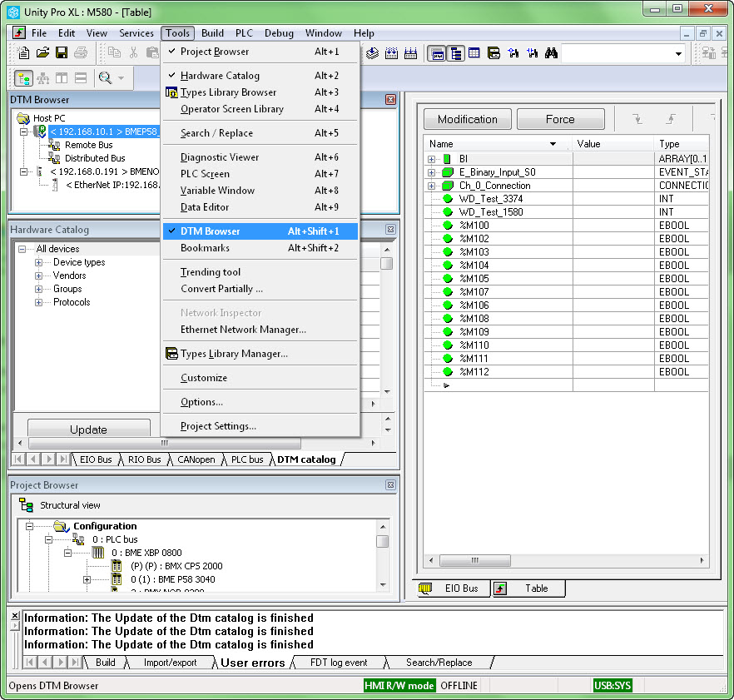Close the Hardware Catalog panel

[390, 230]
